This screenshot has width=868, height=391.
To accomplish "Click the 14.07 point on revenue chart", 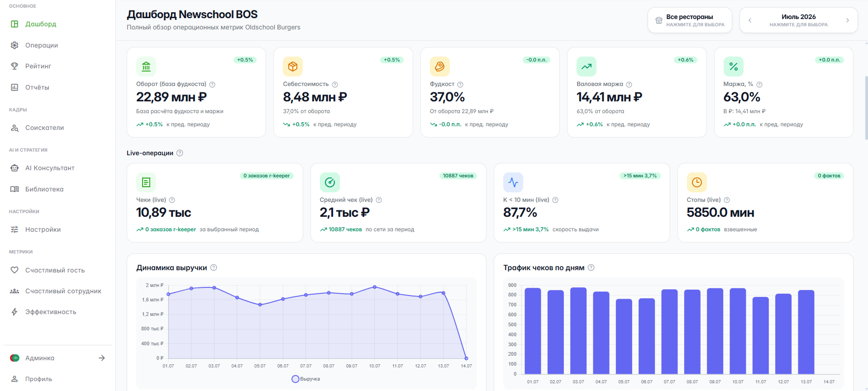I will 466,358.
